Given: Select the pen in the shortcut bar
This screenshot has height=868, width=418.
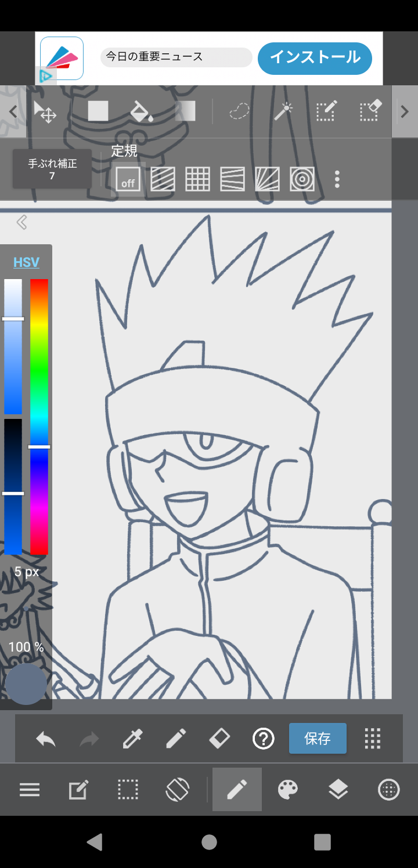Looking at the screenshot, I should coord(176,739).
